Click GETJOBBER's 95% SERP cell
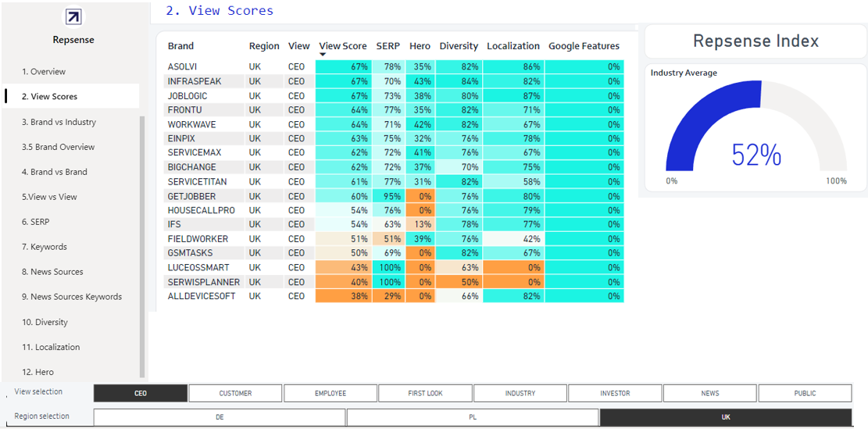 388,195
